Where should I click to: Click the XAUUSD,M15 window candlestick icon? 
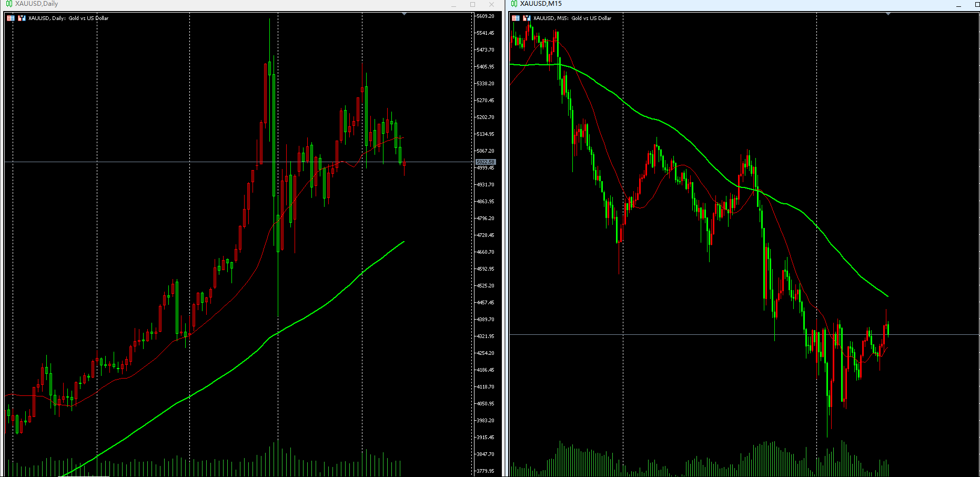(x=514, y=4)
